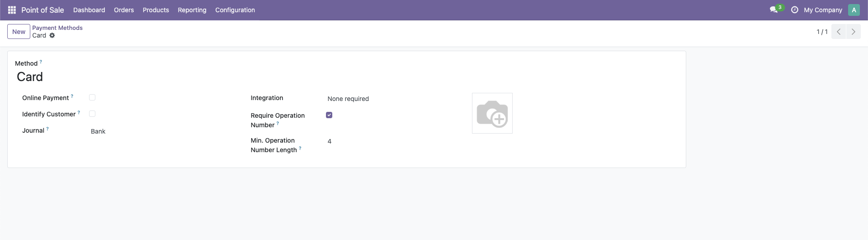
Task: Open the activities clock icon
Action: tap(794, 10)
